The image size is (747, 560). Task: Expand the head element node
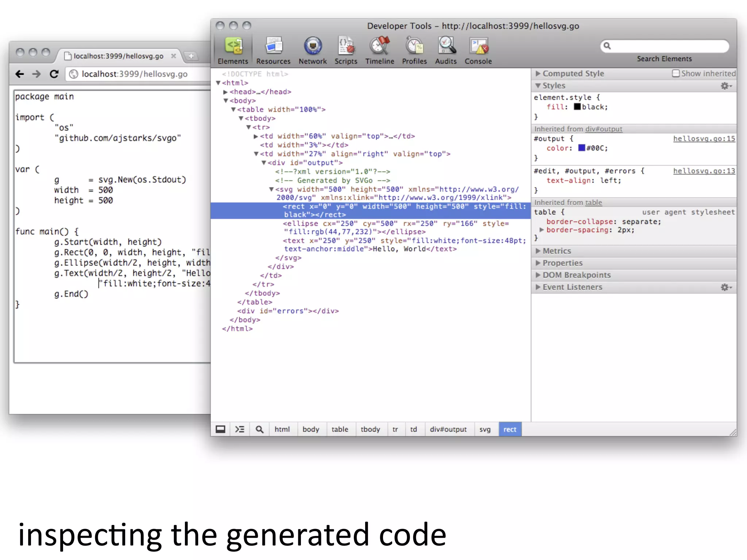225,92
